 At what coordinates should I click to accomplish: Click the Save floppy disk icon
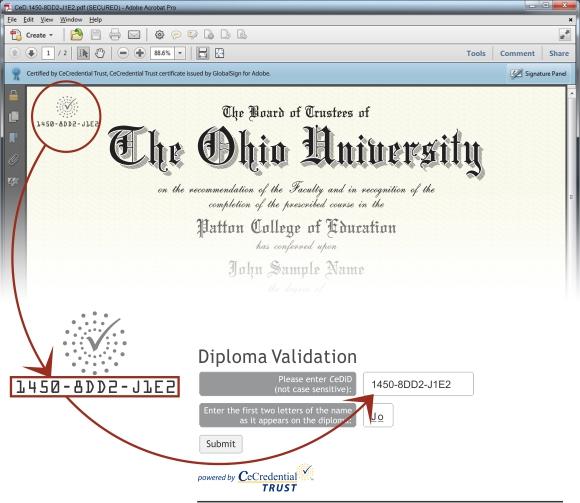[x=96, y=35]
